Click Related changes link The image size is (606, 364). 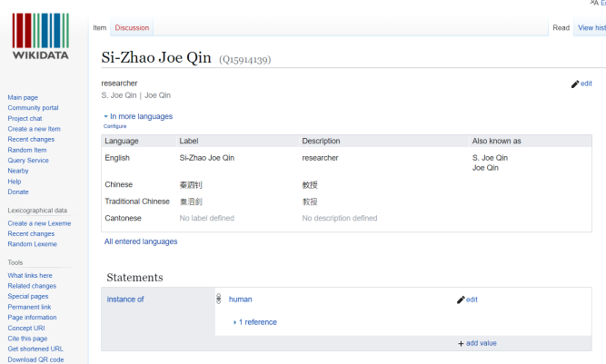click(32, 286)
